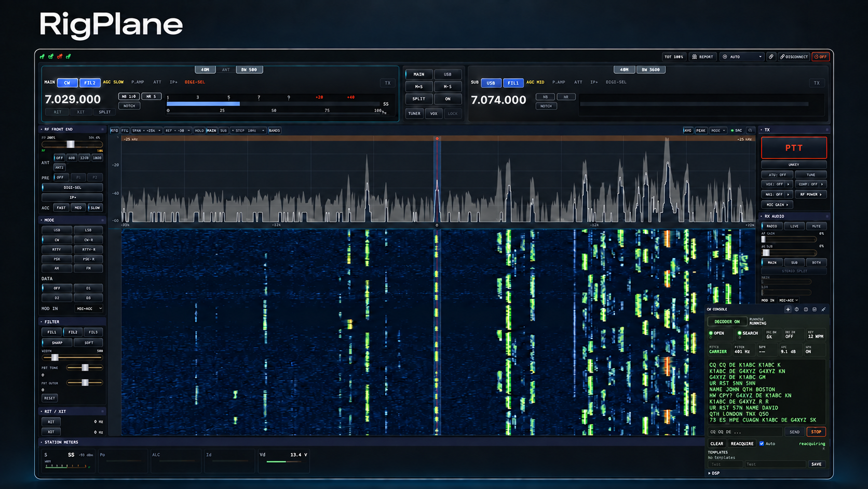Click the UNKEY button
The image size is (868, 489).
click(x=794, y=165)
